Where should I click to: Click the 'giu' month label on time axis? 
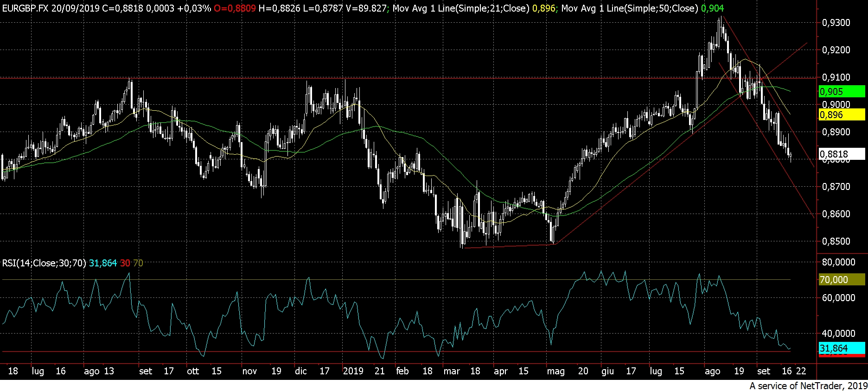click(607, 371)
